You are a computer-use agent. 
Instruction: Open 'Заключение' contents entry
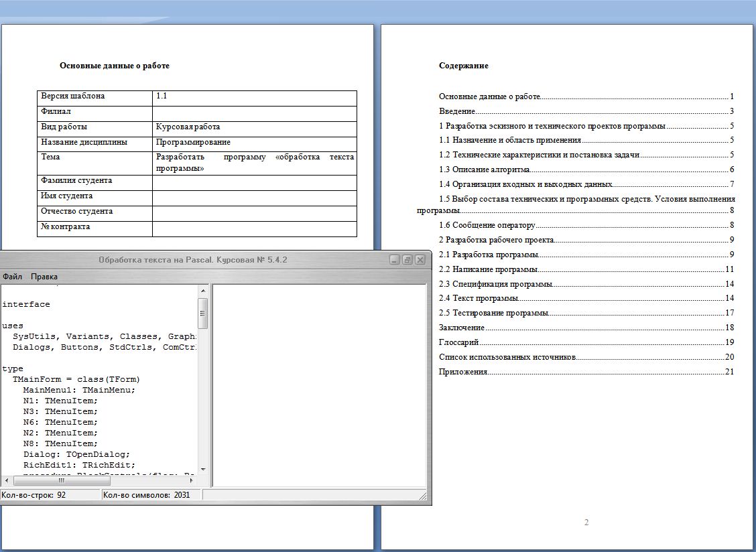click(586, 328)
